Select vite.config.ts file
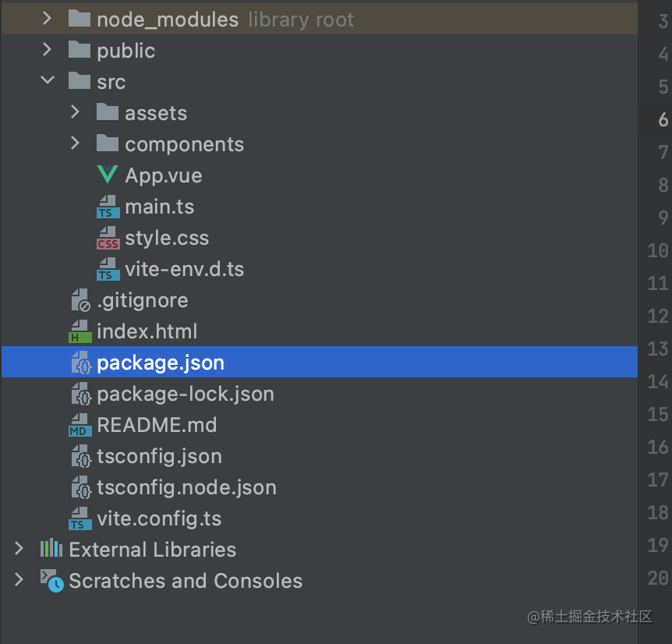This screenshot has height=644, width=672. pyautogui.click(x=320, y=518)
